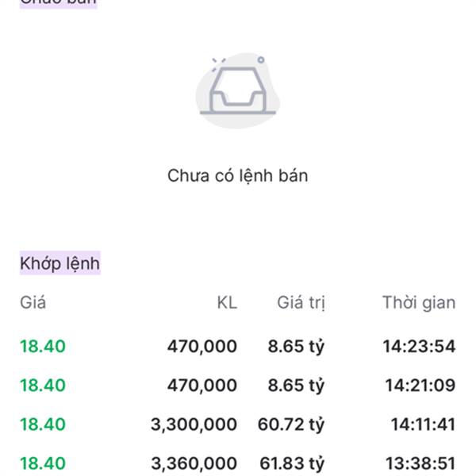
Task: Click the "Giá trị" column header
Action: tap(301, 302)
